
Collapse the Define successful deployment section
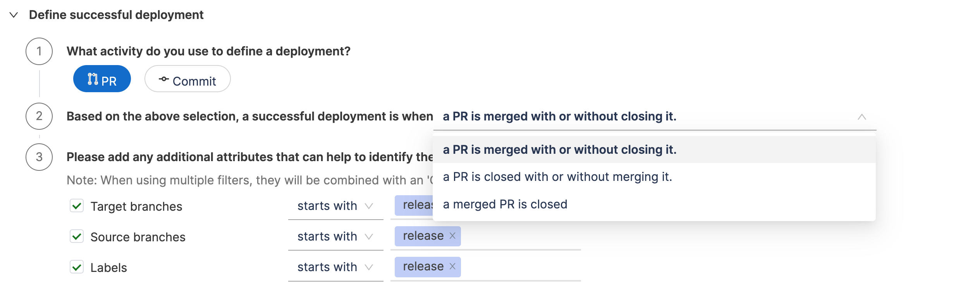(x=14, y=15)
